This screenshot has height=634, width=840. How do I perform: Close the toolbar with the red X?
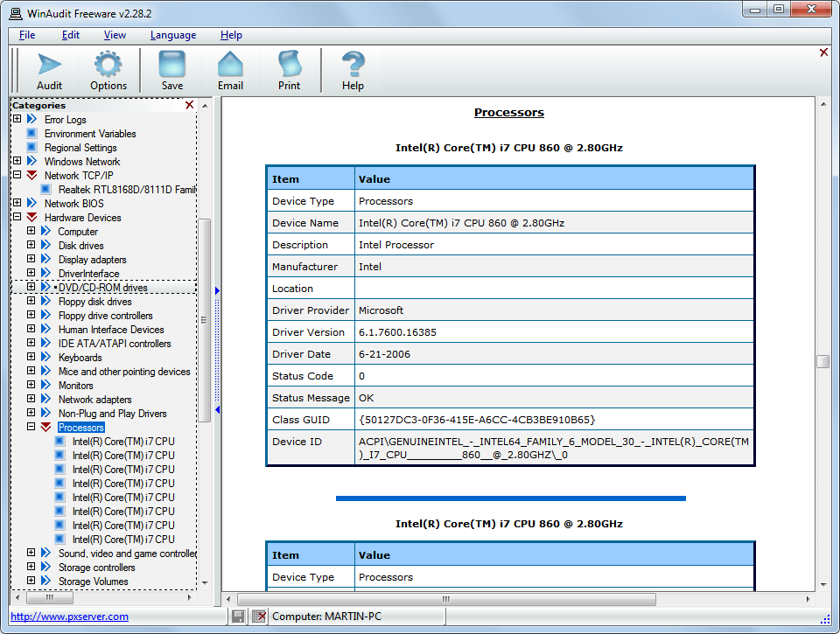point(824,52)
